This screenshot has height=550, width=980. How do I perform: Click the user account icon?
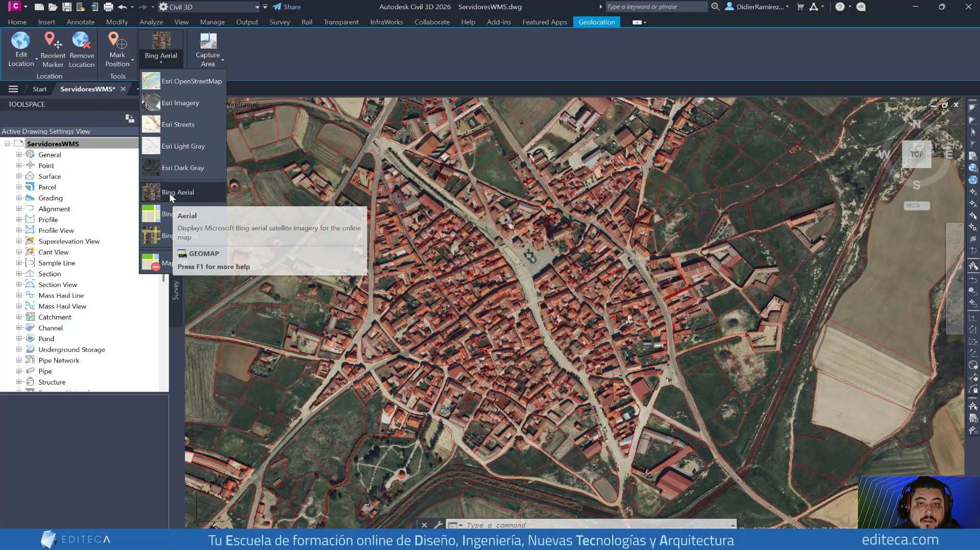pos(730,7)
